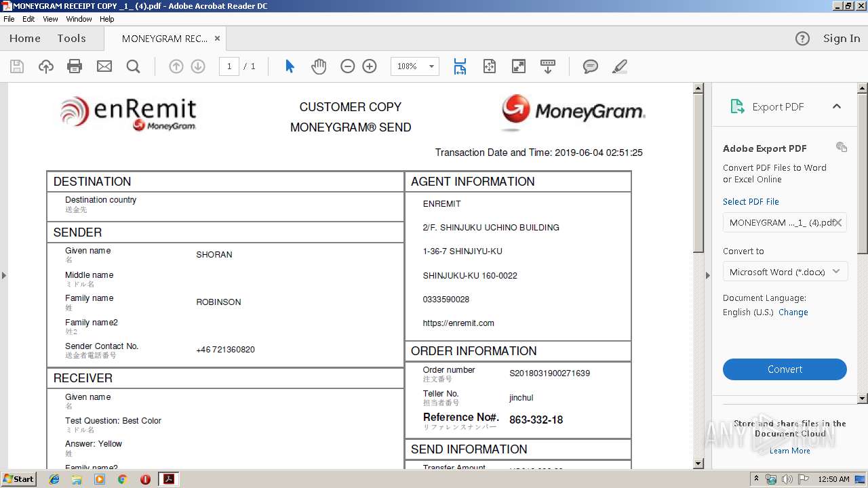The height and width of the screenshot is (488, 868).
Task: Click document vertical scrollbar down arrow
Action: [x=698, y=464]
